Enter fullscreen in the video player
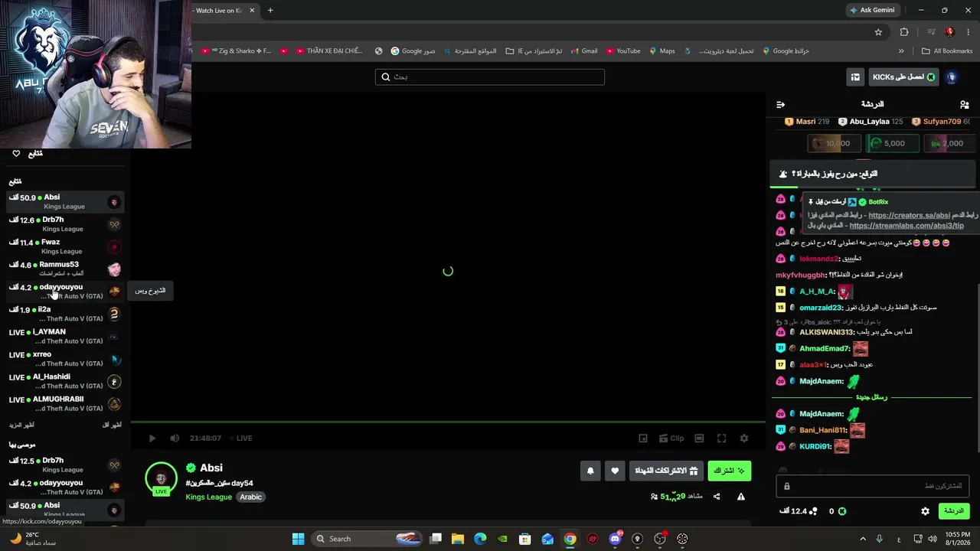The height and width of the screenshot is (551, 980). pos(721,439)
